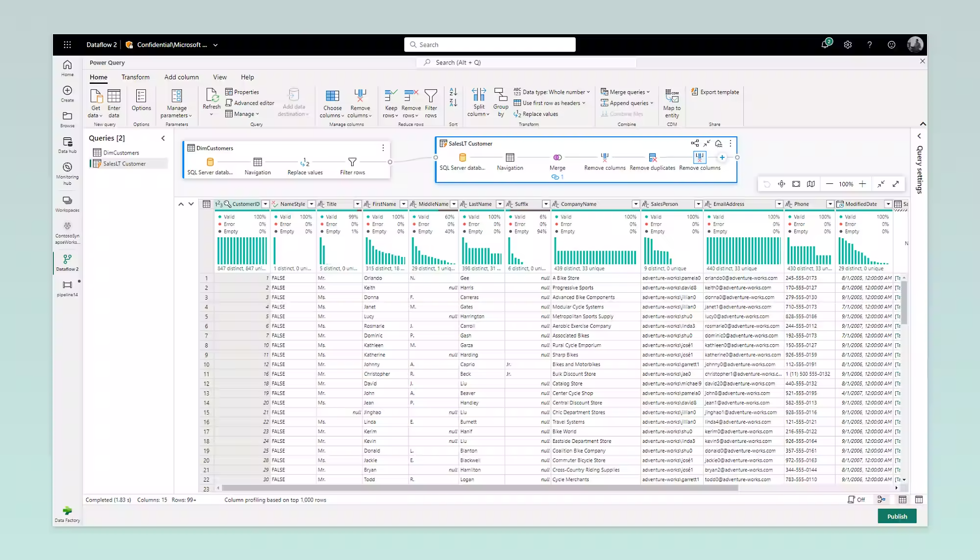The image size is (980, 560).
Task: Open the Get data tool
Action: click(x=96, y=103)
